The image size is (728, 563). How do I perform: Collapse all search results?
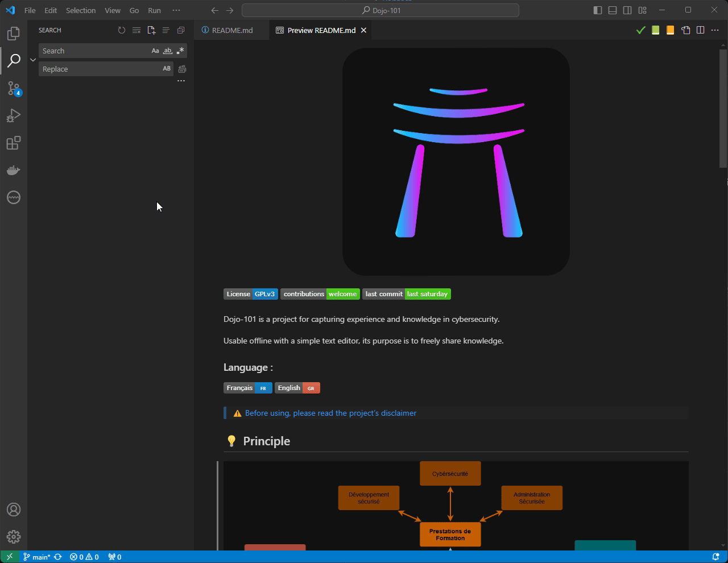pos(181,30)
